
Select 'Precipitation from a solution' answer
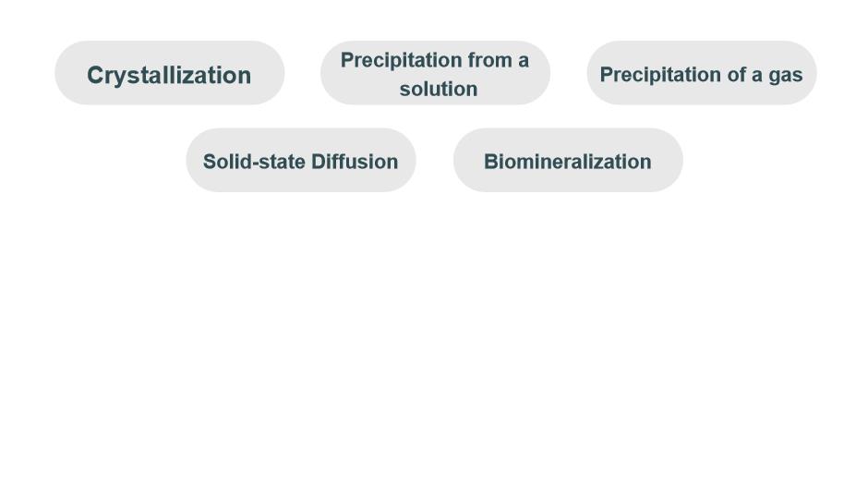pyautogui.click(x=435, y=73)
